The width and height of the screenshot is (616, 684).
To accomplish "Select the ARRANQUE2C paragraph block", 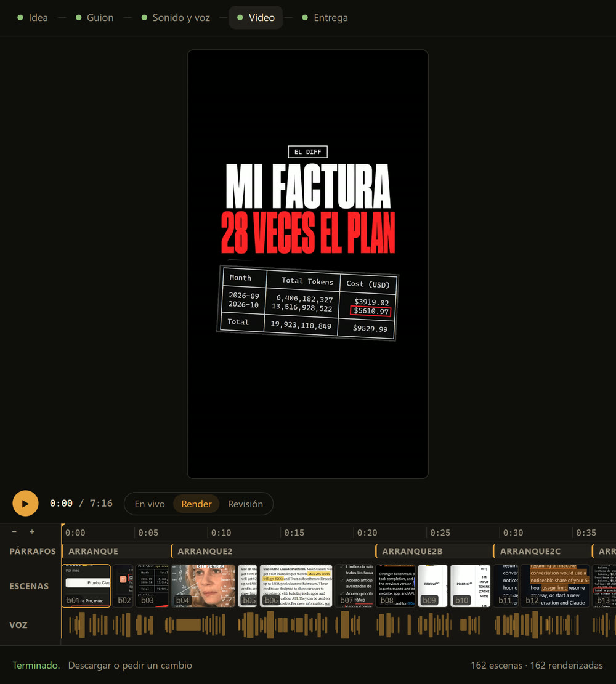I will click(542, 551).
